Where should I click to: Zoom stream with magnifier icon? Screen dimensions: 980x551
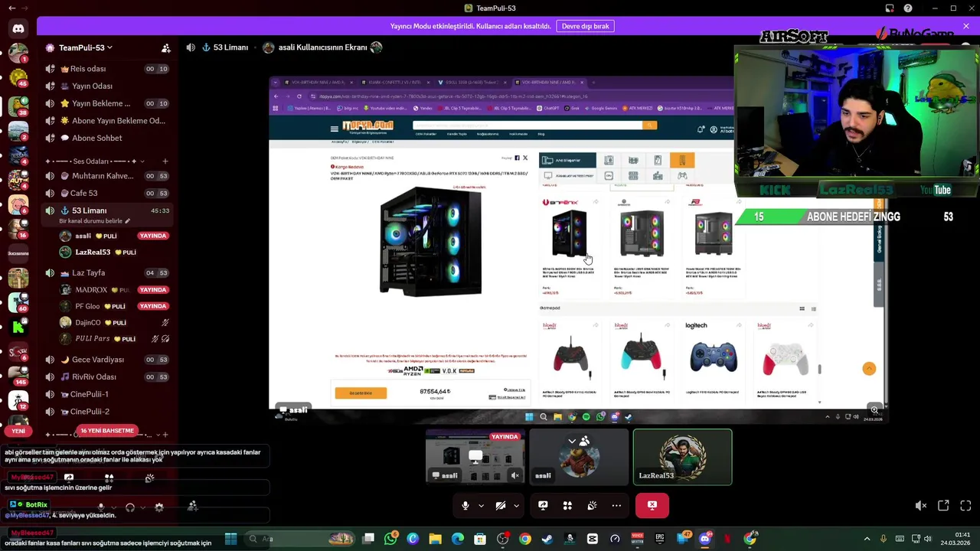click(874, 410)
